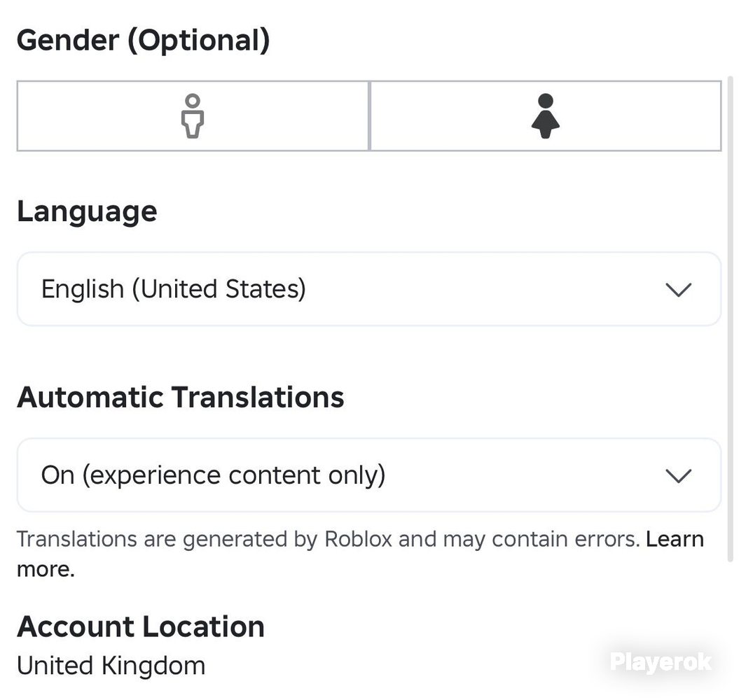Click the 'Automatic Translations' heading
739x700 pixels.
click(181, 397)
